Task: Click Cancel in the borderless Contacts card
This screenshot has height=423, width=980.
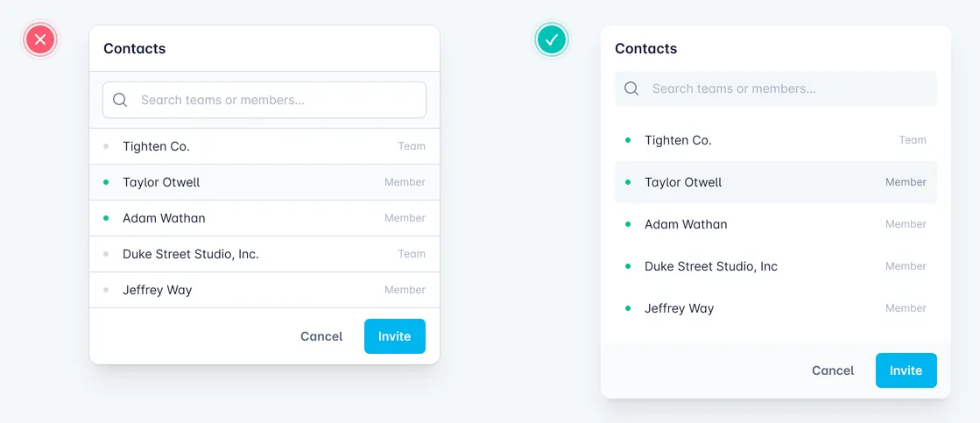Action: (x=832, y=370)
